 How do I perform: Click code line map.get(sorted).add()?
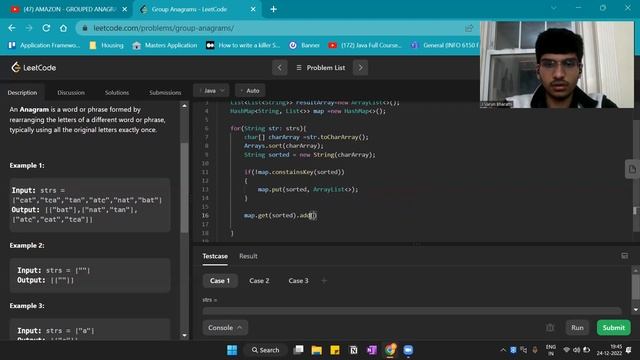point(280,215)
